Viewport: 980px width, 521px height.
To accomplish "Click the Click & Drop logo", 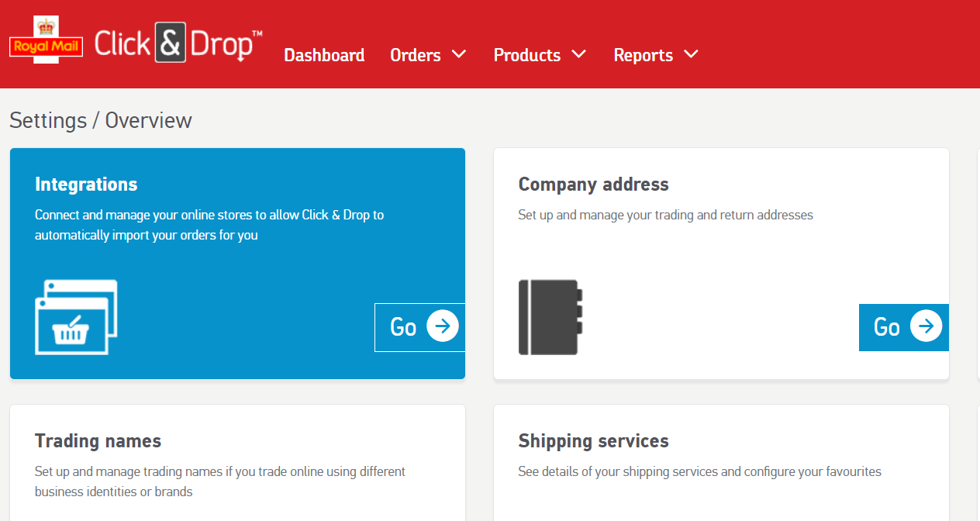I will 178,43.
